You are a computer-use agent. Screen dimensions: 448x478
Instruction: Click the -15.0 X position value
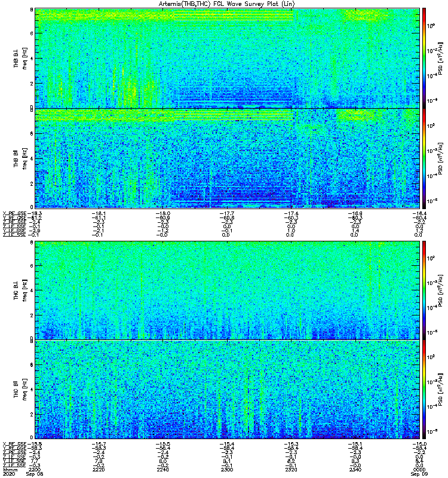[419, 444]
